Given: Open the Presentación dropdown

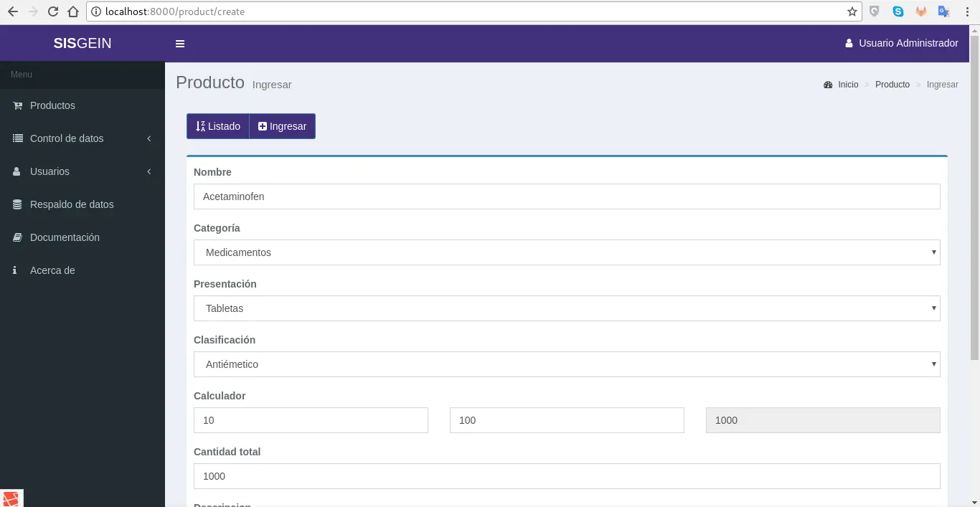Looking at the screenshot, I should tap(567, 308).
